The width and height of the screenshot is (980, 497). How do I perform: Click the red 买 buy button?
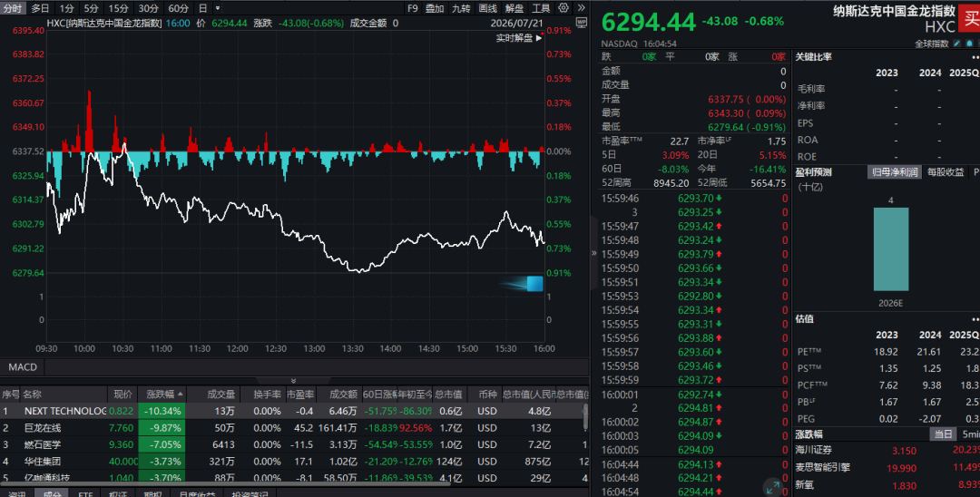pos(970,17)
